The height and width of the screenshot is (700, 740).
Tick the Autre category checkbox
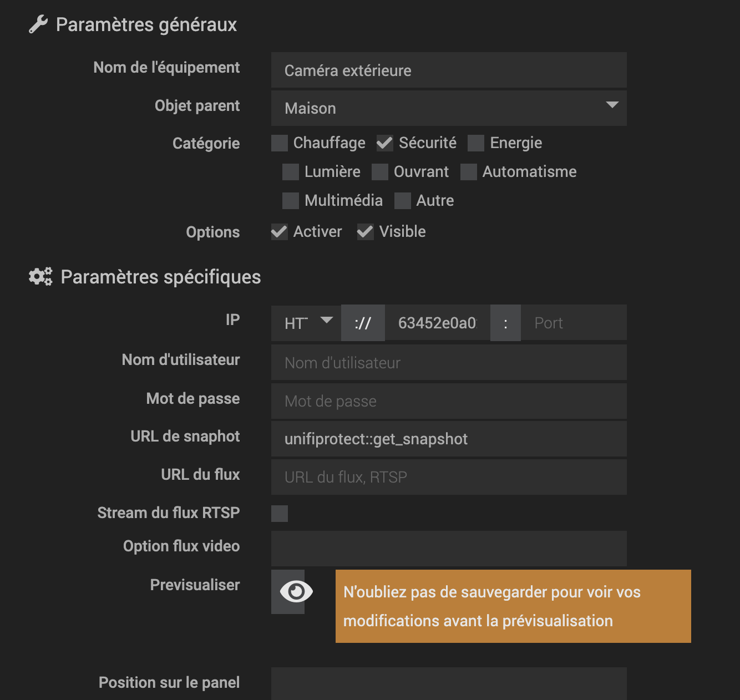point(403,201)
